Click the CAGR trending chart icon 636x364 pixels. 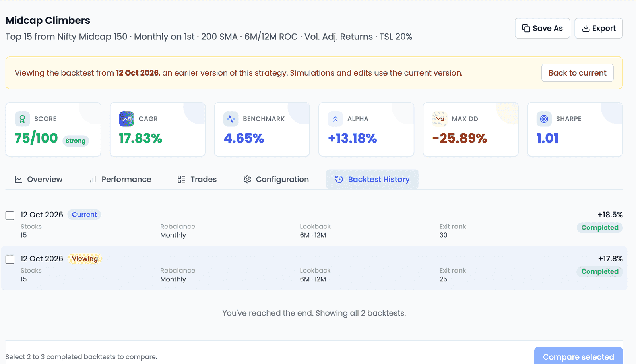pos(126,119)
